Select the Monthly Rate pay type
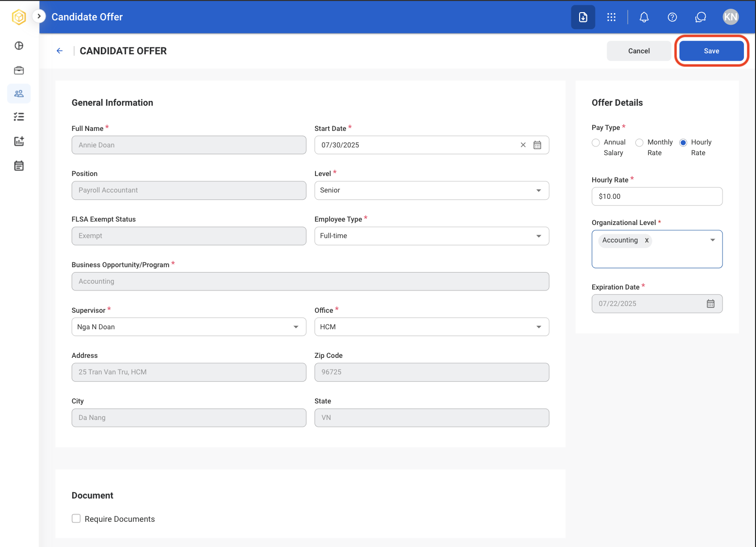The width and height of the screenshot is (756, 547). point(639,143)
